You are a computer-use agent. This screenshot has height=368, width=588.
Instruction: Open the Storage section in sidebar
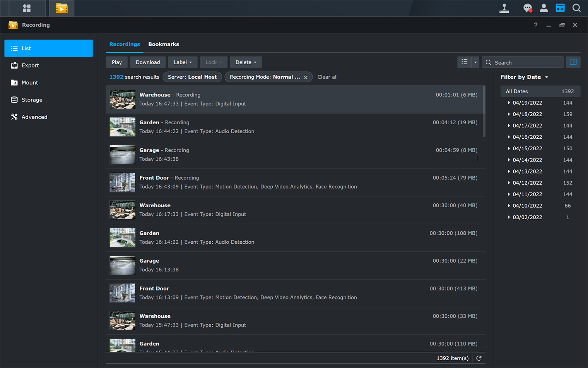click(x=31, y=100)
